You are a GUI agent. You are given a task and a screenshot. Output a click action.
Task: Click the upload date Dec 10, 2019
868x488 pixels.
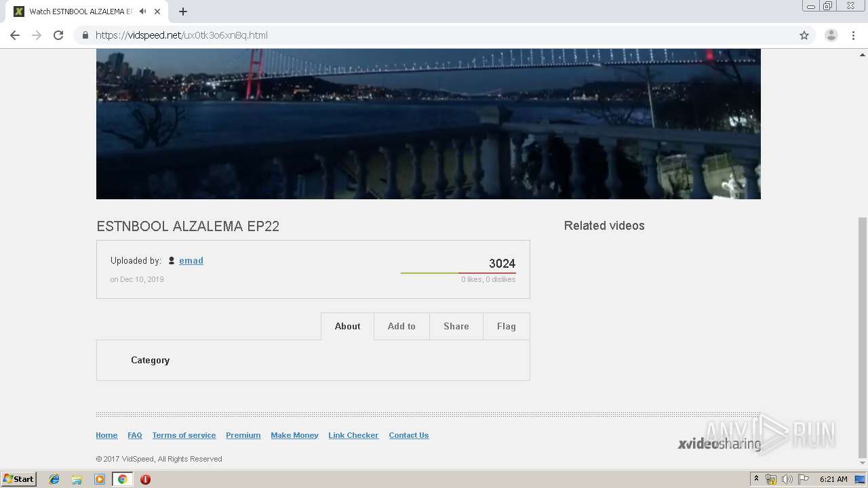pos(137,279)
